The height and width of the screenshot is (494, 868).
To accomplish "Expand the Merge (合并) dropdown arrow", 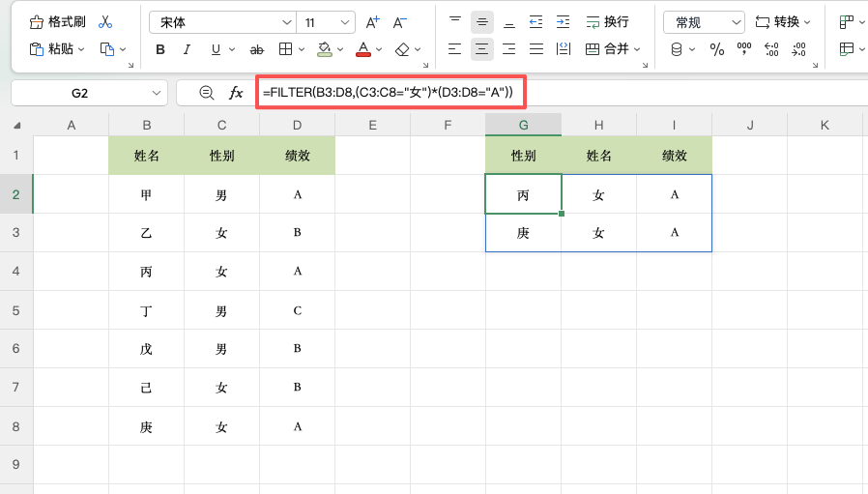I will [x=637, y=49].
